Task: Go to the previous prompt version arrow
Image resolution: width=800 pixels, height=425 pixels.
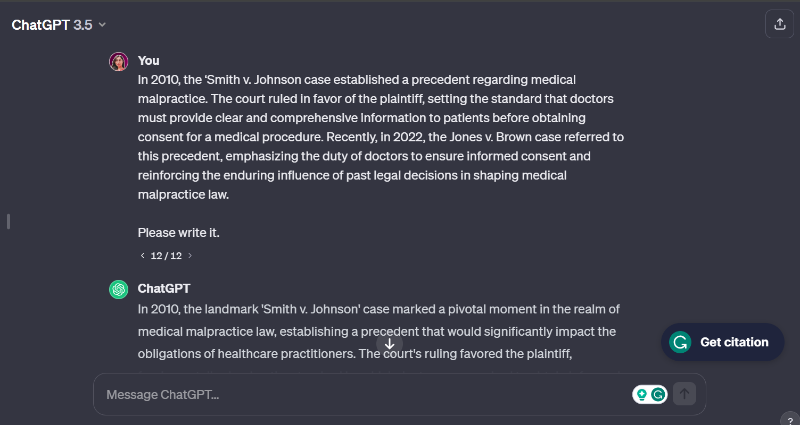Action: (x=142, y=256)
